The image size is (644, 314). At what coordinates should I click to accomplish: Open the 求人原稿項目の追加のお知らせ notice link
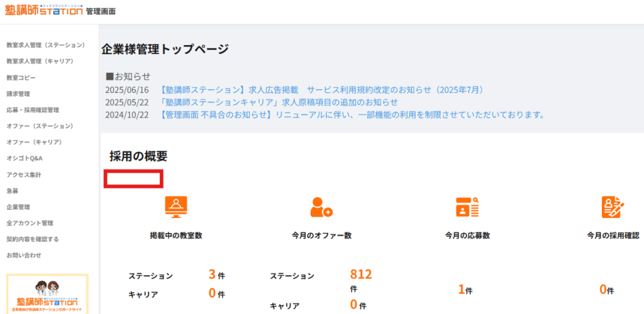(x=279, y=102)
